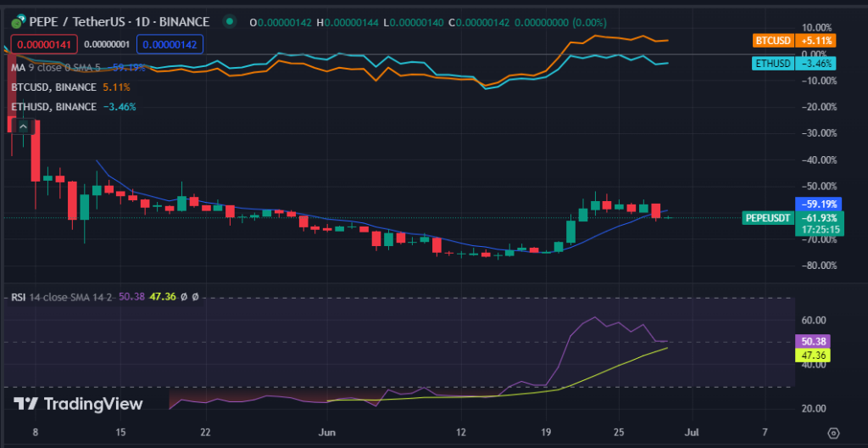Open chart settings gear in bottom corner
868x448 pixels.
[x=833, y=433]
